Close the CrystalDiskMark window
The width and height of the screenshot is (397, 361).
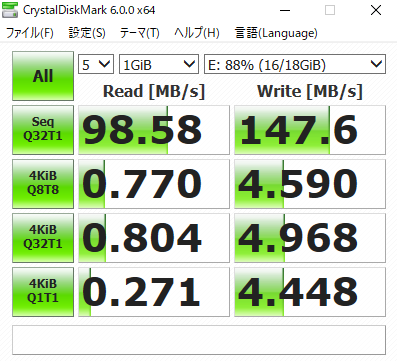(376, 10)
